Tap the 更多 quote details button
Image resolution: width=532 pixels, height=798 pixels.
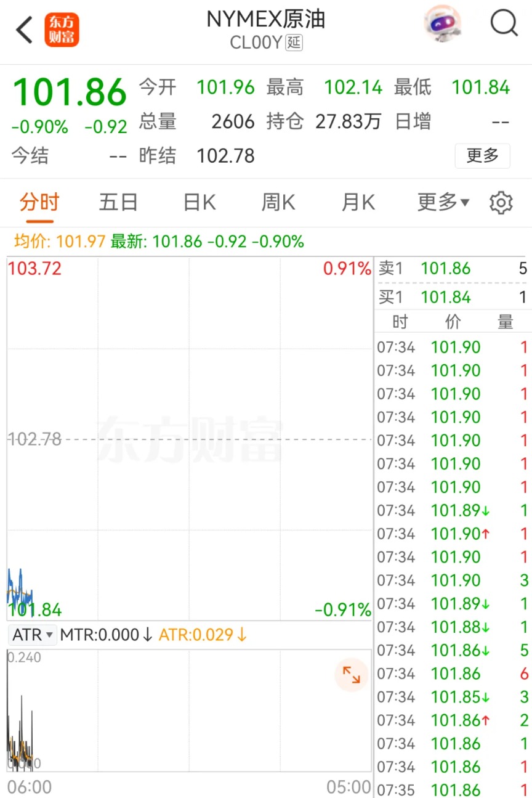coord(483,156)
